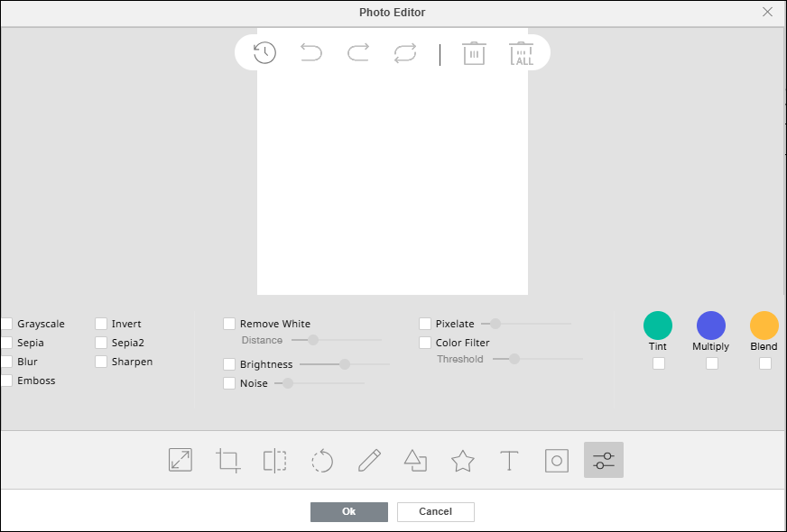The image size is (787, 532).
Task: Select the Resize tool icon
Action: point(181,460)
